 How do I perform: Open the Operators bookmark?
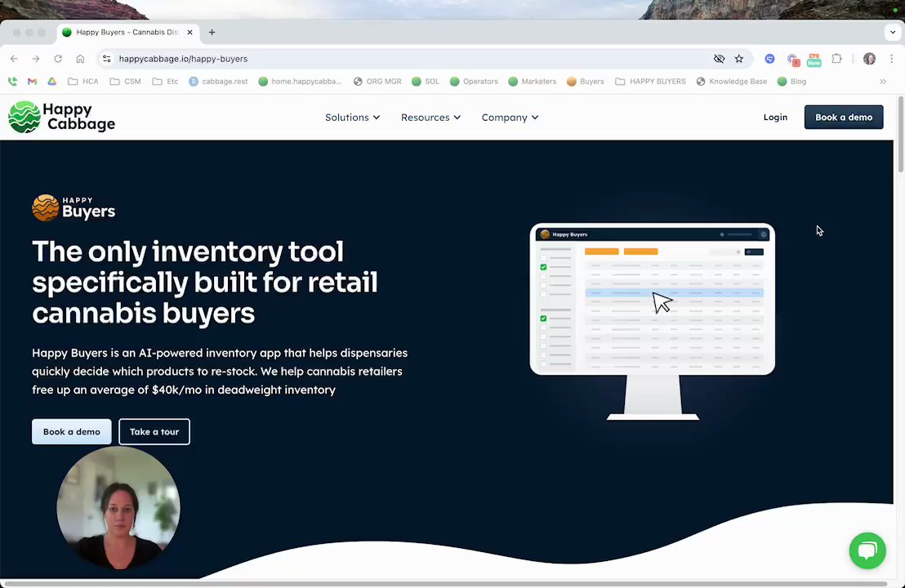click(474, 82)
